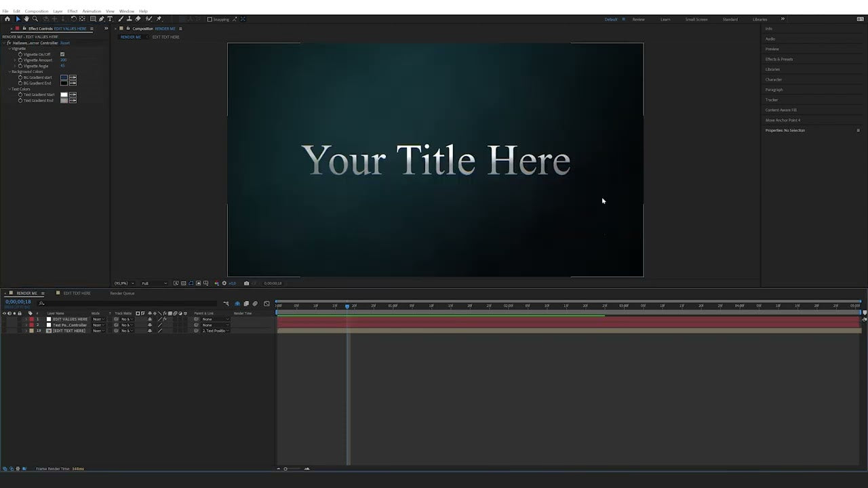Expand Vignette Amount property twirl
This screenshot has width=868, height=488.
coord(15,60)
